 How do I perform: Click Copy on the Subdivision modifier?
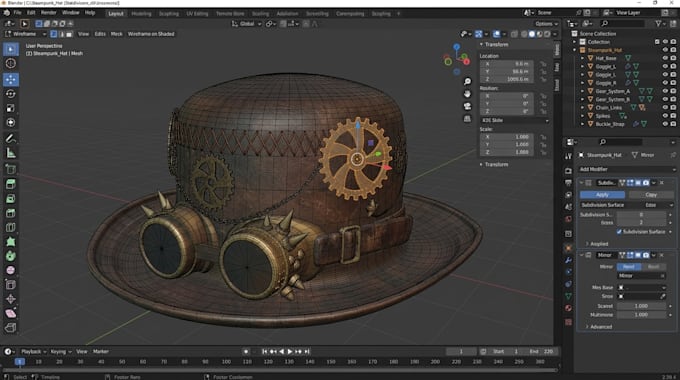(x=651, y=195)
